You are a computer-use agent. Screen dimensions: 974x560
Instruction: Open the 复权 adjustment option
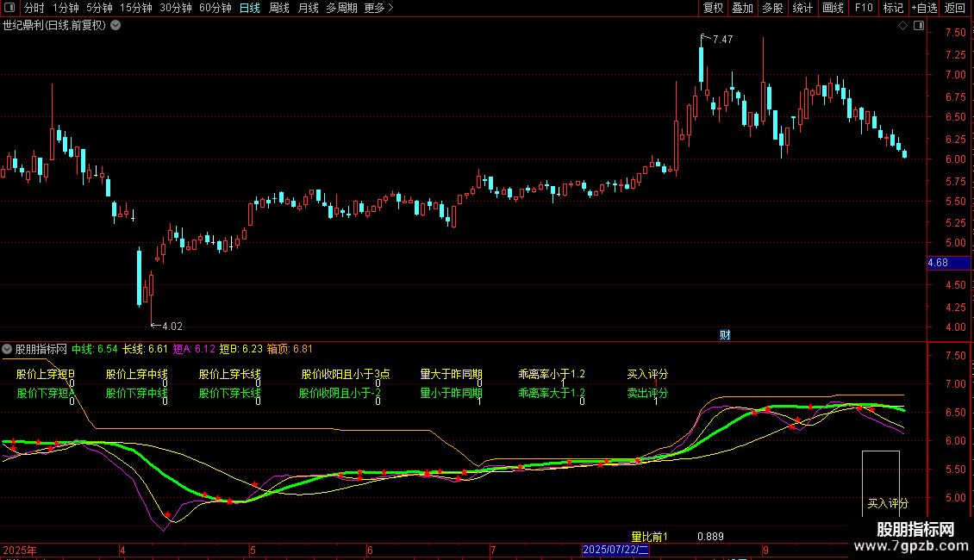pyautogui.click(x=713, y=8)
